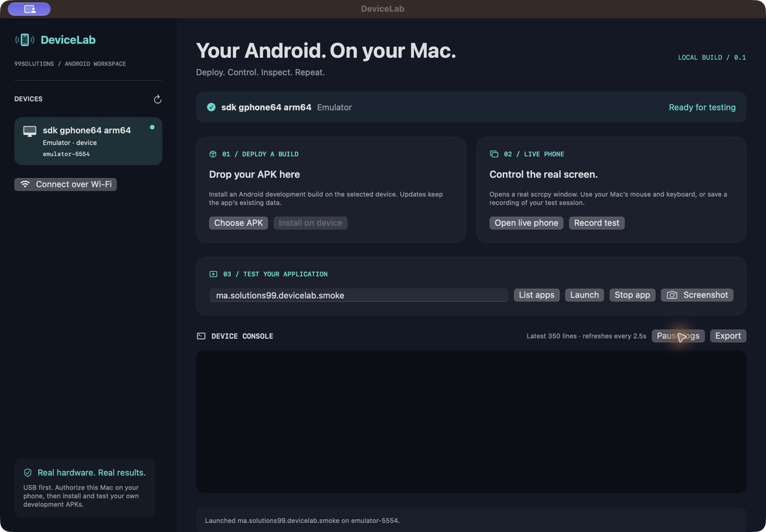
Task: Click 'Drop your APK here' heading
Action: coord(254,174)
